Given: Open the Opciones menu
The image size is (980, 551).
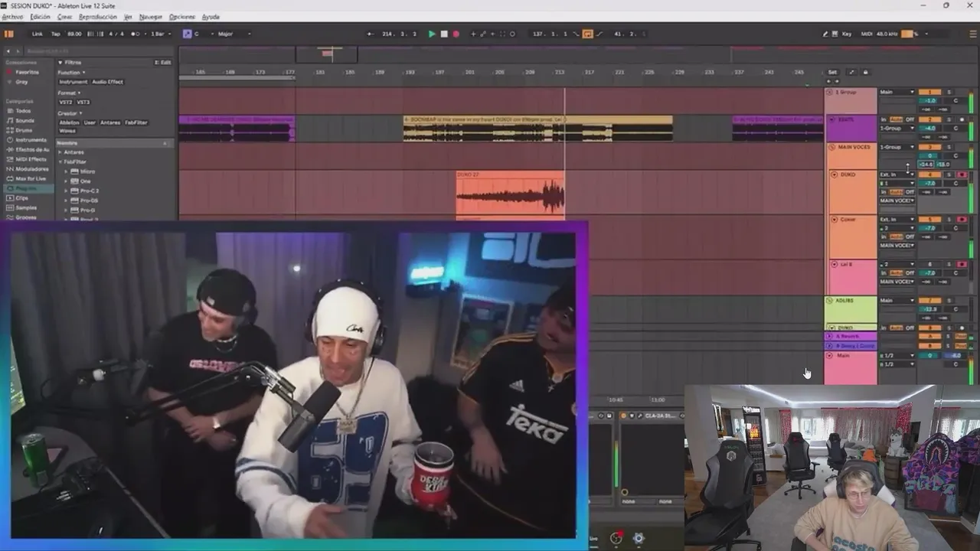Looking at the screenshot, I should [x=181, y=16].
